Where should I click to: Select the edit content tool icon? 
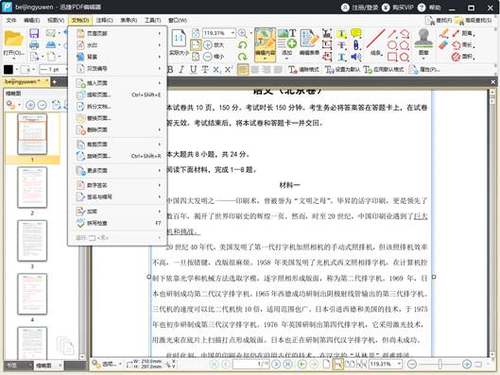(x=265, y=45)
